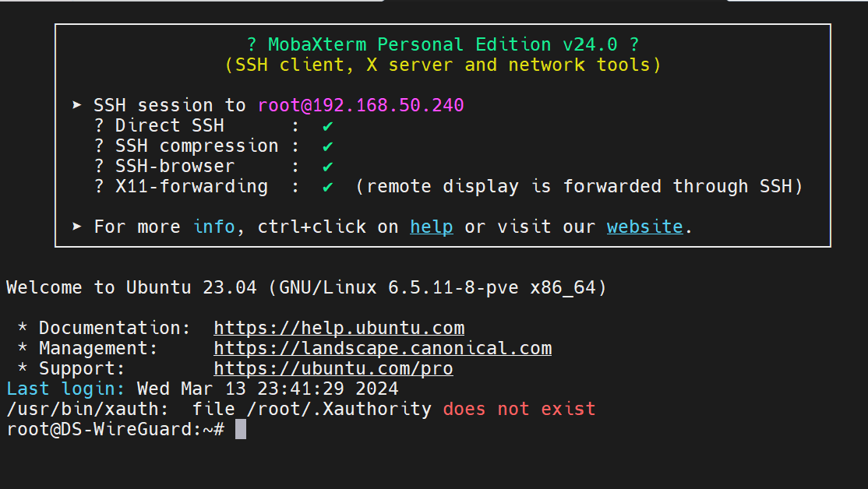Click the SSH-browser checkmark

pos(328,167)
